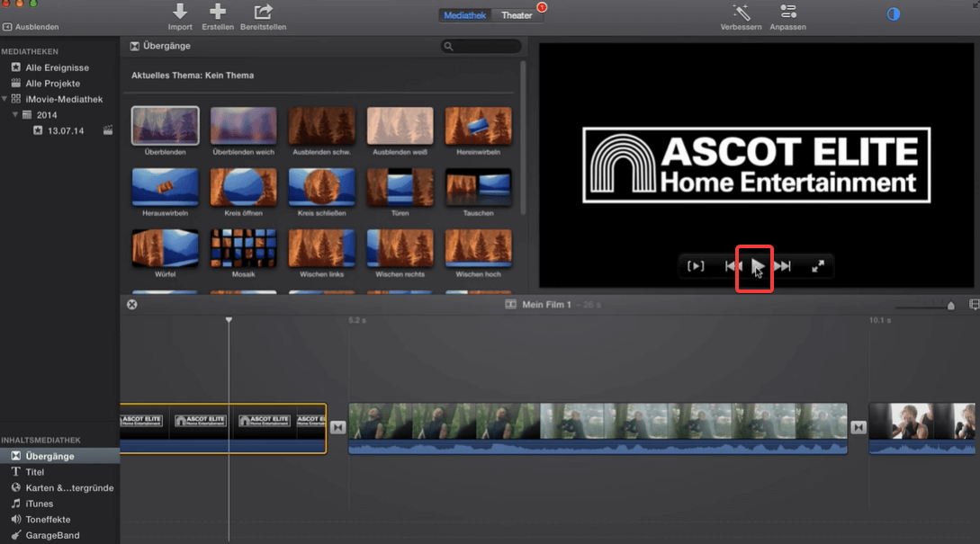Viewport: 980px width, 544px height.
Task: Collapse the 2014 folder triangle
Action: click(15, 114)
